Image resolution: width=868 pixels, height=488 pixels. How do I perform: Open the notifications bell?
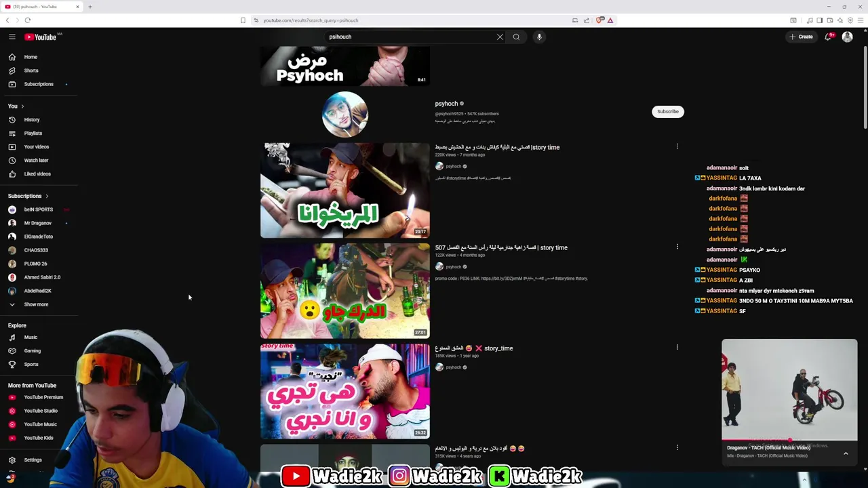click(x=828, y=37)
